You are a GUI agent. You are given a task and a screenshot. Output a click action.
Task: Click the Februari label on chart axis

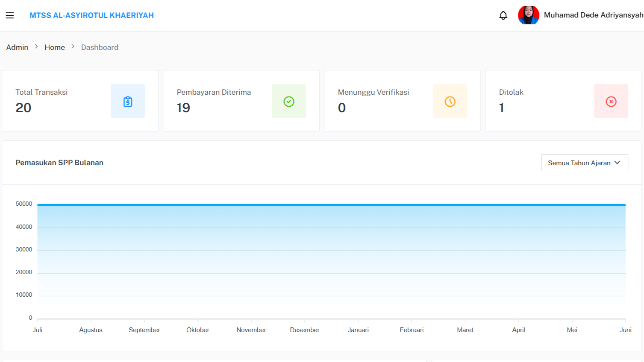point(412,330)
